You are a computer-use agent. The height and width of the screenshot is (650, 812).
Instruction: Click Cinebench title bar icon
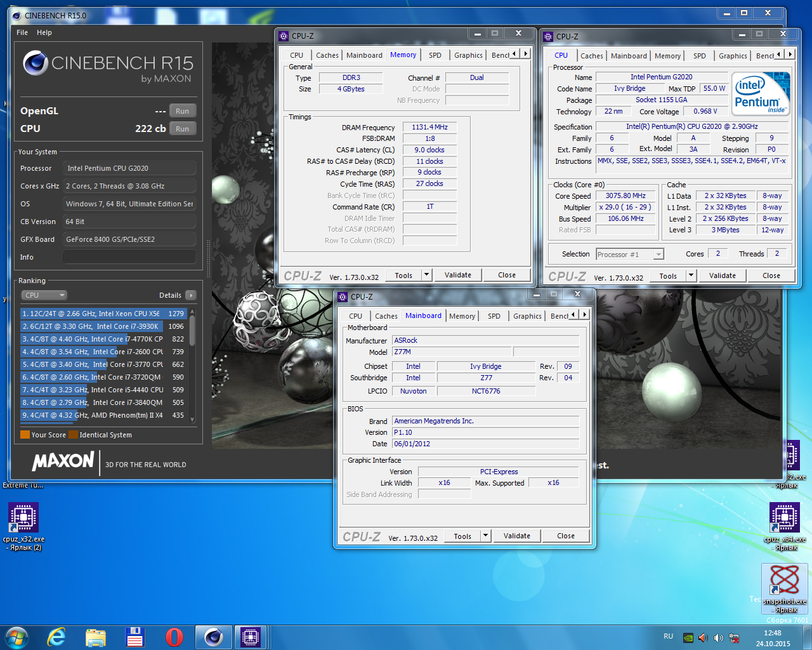coord(16,15)
